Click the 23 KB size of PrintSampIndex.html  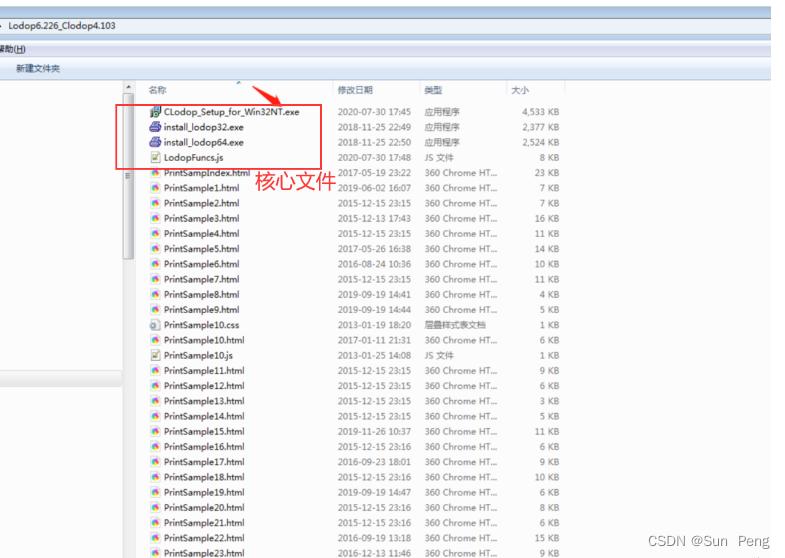547,173
